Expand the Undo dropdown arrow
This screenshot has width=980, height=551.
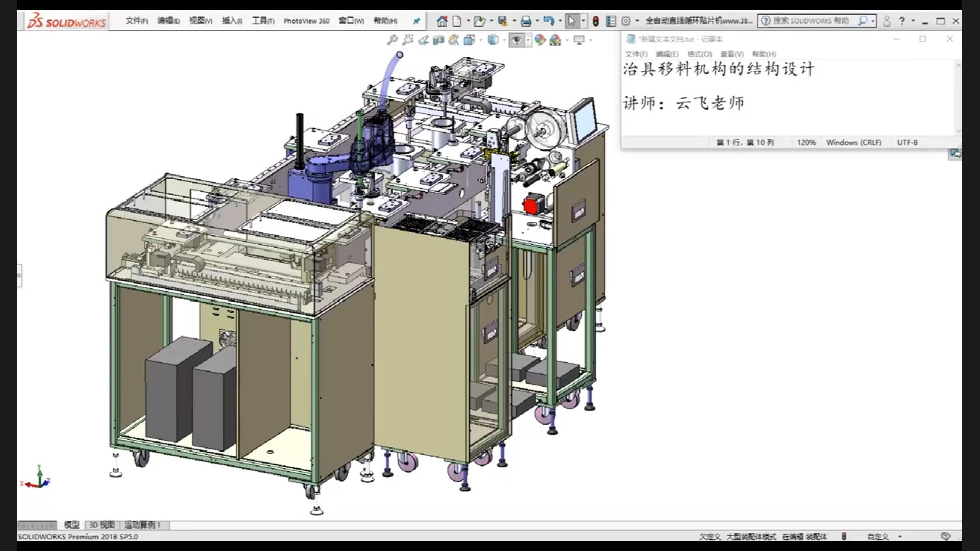[x=560, y=21]
